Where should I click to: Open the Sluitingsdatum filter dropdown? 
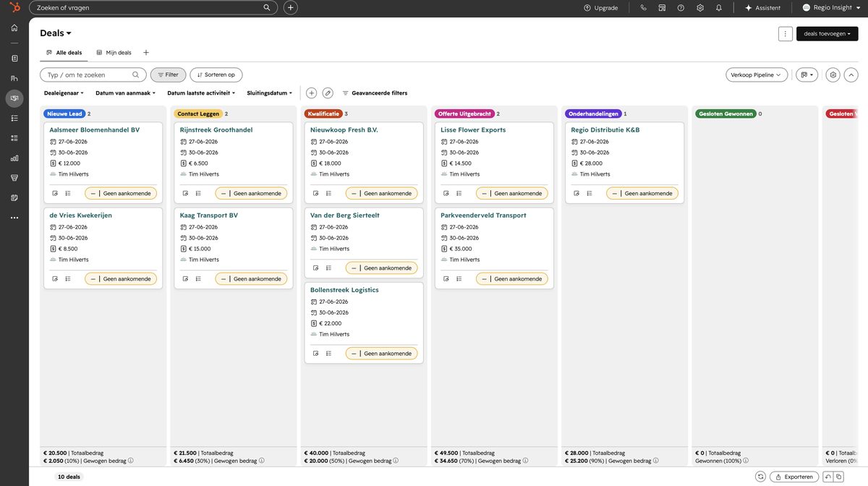[270, 93]
